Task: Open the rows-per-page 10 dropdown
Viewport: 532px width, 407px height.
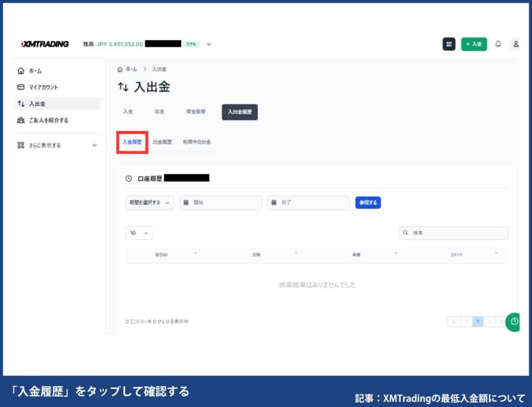Action: coord(138,233)
